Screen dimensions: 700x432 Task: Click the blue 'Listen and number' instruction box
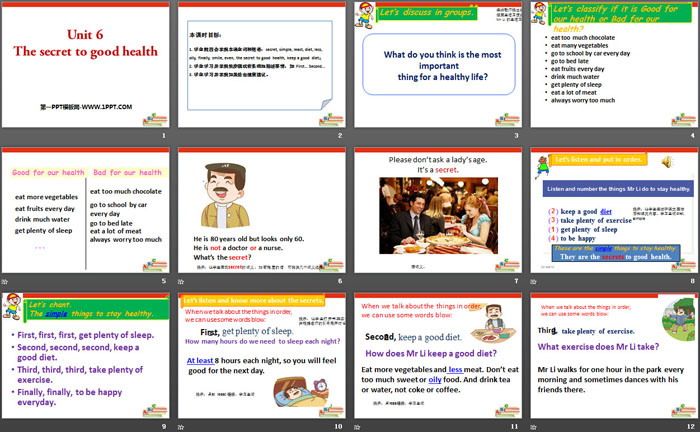tap(614, 189)
